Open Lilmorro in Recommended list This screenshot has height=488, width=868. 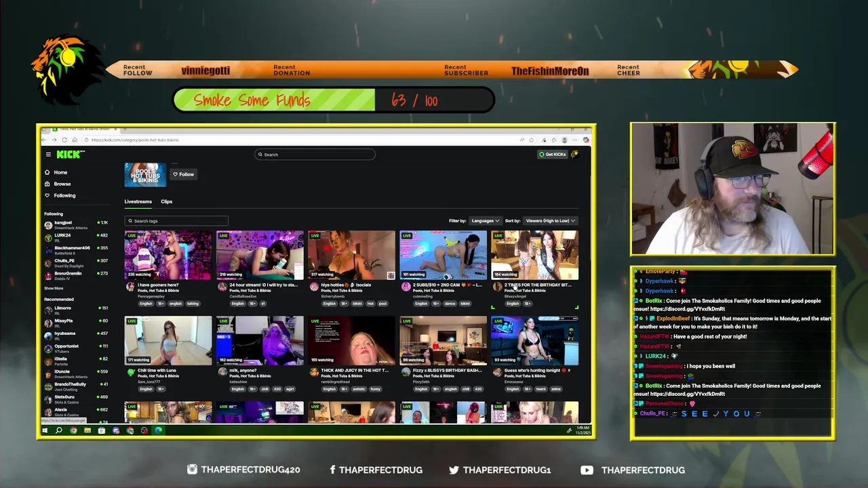(x=76, y=310)
